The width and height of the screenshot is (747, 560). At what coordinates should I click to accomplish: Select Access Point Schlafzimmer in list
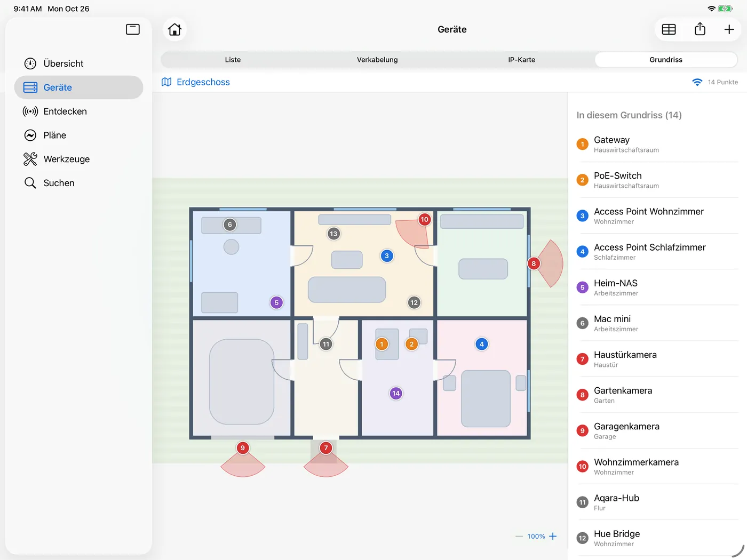(x=657, y=252)
